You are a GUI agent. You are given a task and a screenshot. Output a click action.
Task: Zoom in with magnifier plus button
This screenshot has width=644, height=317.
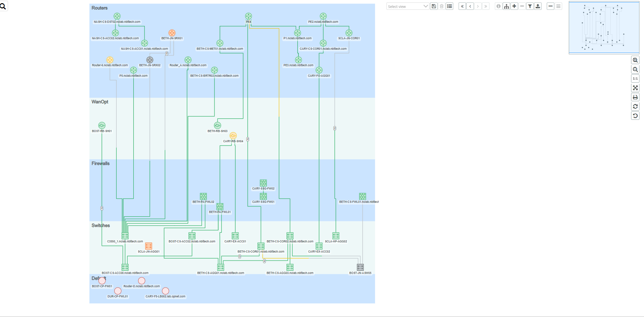tap(635, 60)
